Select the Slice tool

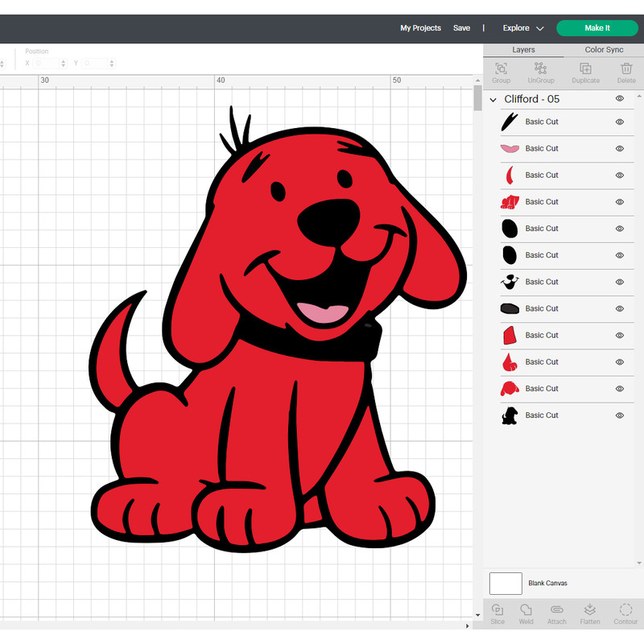497,613
